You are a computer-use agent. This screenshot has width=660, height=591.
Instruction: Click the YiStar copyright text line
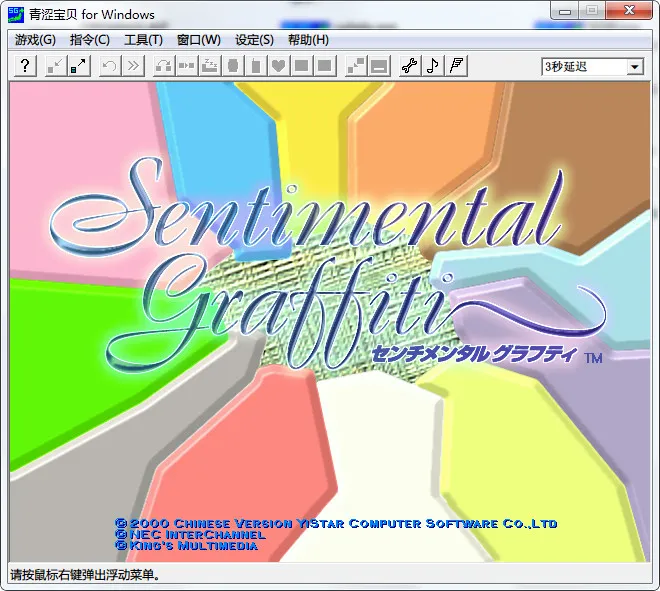336,524
